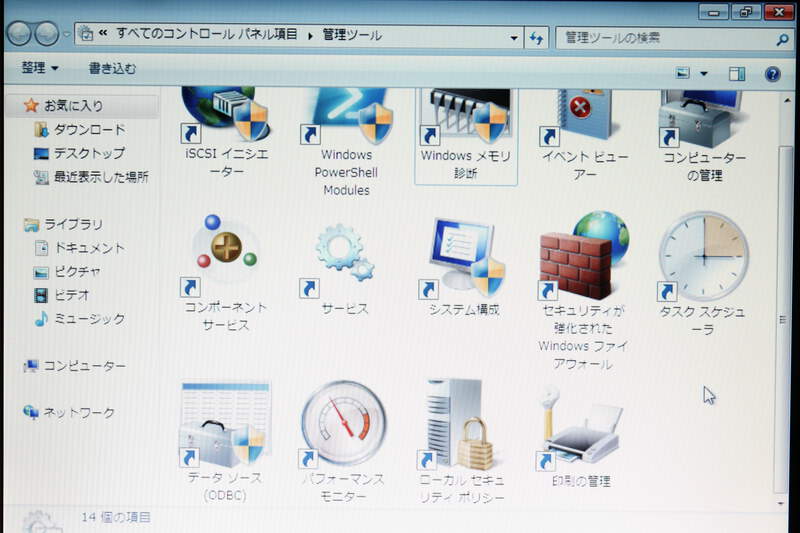Click the vertical scrollbar down arrow
Viewport: 800px width, 533px height.
click(x=781, y=503)
